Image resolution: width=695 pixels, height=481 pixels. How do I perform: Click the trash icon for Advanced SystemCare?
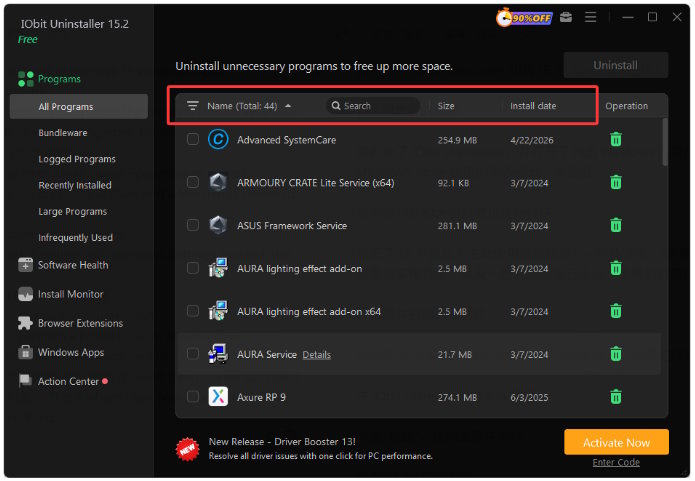[x=616, y=140]
